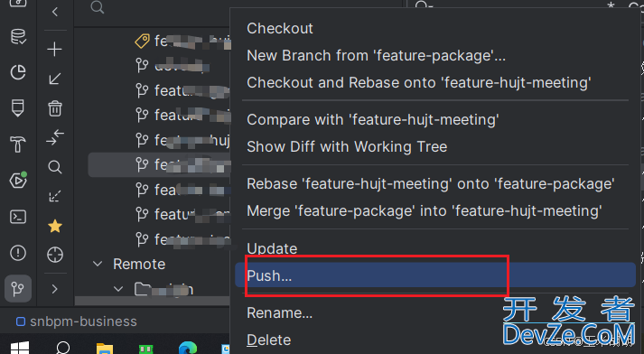
Task: Open the Terminal tool window icon
Action: [18, 217]
